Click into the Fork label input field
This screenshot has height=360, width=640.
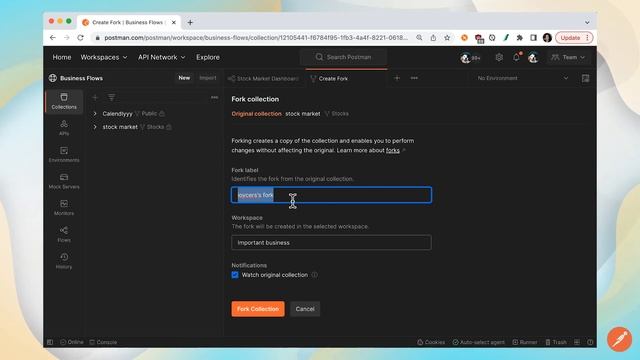pos(331,195)
